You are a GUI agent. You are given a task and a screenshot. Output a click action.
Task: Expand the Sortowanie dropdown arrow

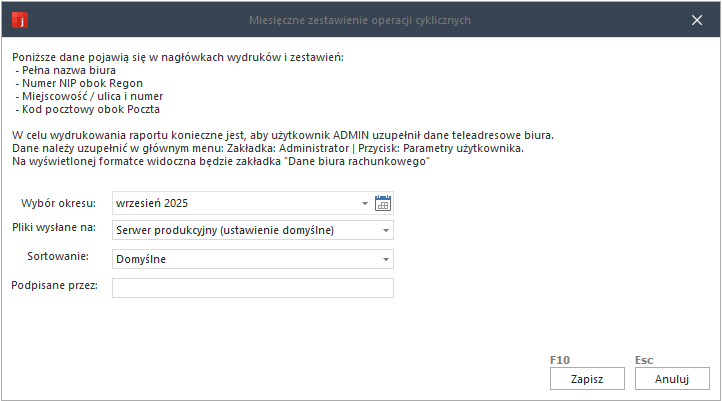pos(385,260)
